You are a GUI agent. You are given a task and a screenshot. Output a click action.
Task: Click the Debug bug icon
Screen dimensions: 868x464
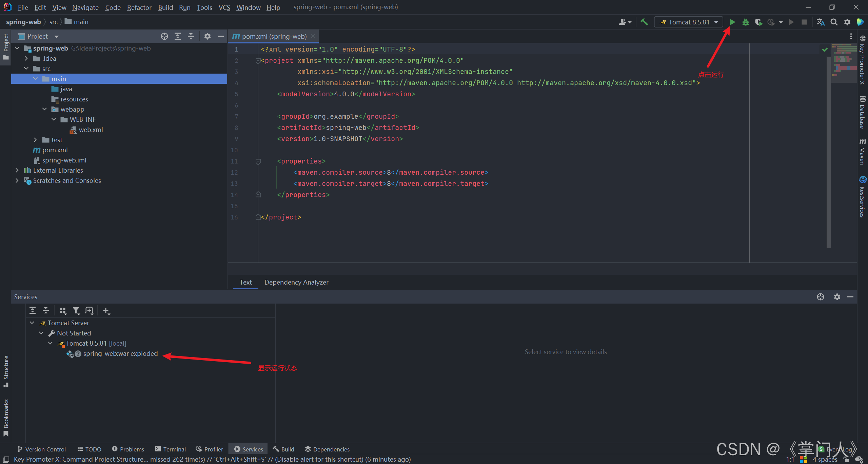coord(745,22)
